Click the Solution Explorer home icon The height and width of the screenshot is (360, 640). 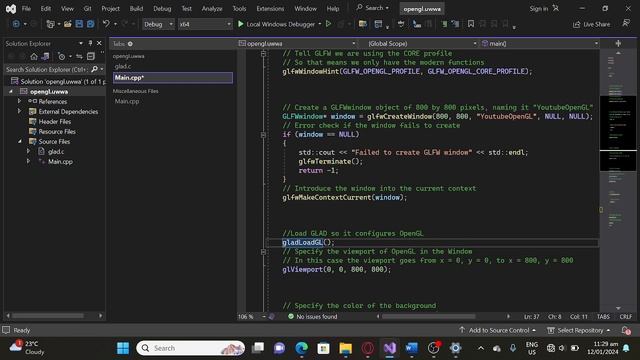coord(34,56)
